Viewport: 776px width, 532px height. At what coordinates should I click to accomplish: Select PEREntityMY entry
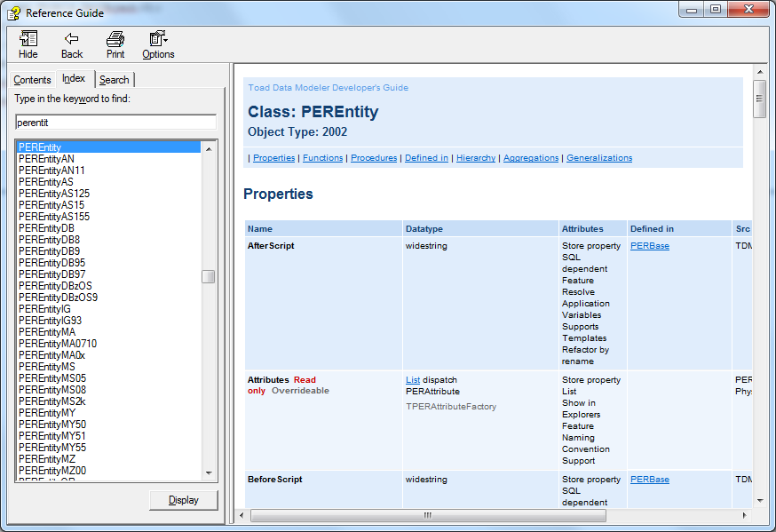click(47, 413)
